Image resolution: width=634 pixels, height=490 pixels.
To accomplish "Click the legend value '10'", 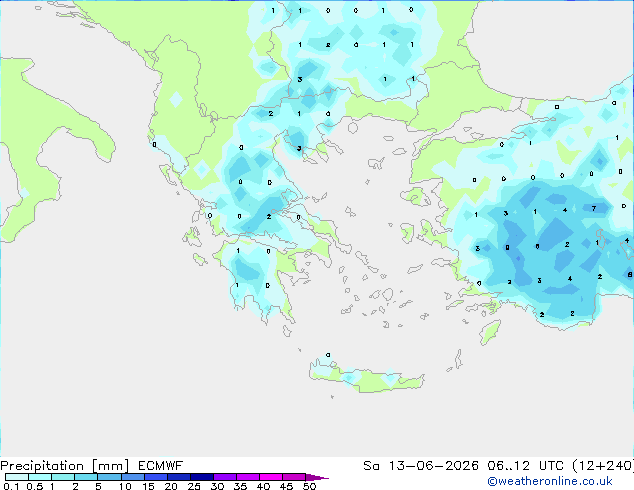I will click(125, 486).
